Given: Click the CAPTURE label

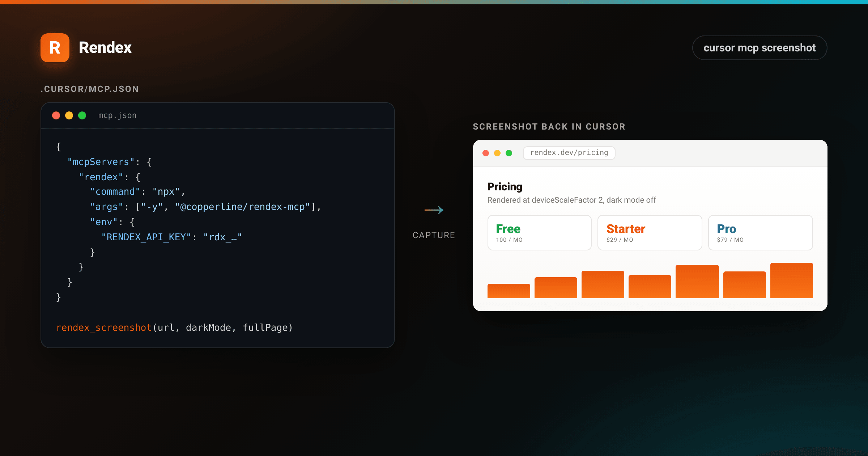Looking at the screenshot, I should tap(434, 235).
